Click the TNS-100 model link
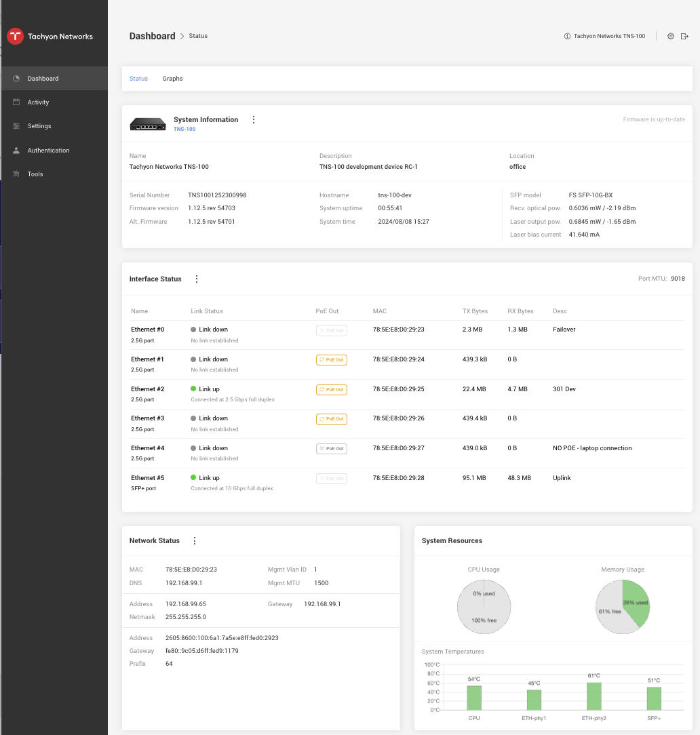Screen dimensions: 700x735 [x=184, y=130]
